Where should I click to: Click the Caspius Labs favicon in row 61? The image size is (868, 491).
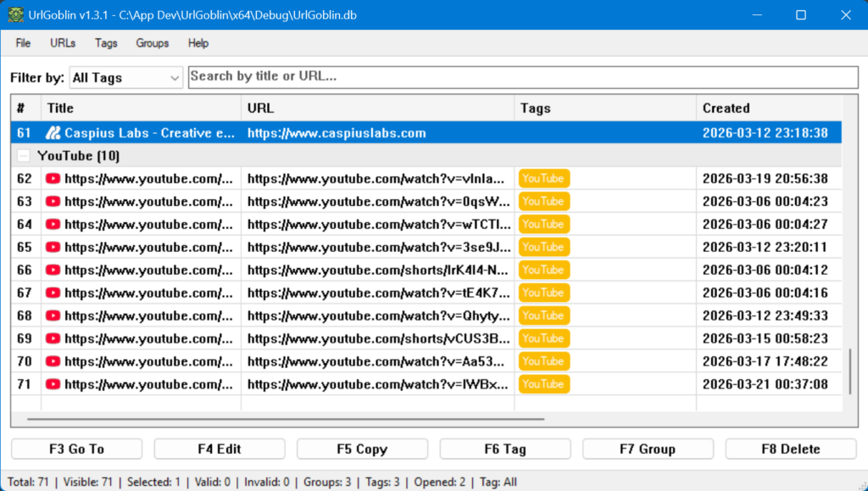(53, 133)
